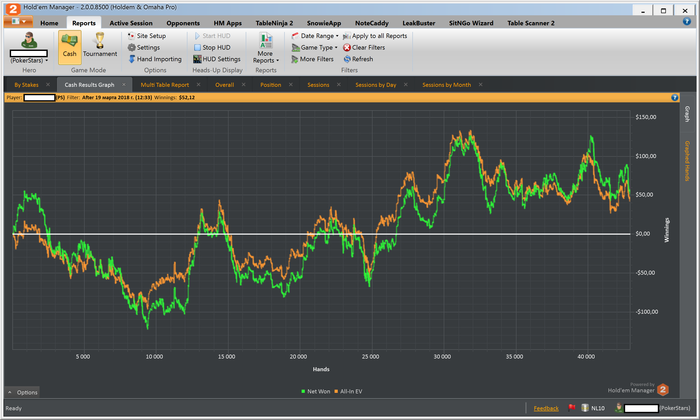Image resolution: width=700 pixels, height=420 pixels.
Task: Clear all active filters
Action: 369,47
